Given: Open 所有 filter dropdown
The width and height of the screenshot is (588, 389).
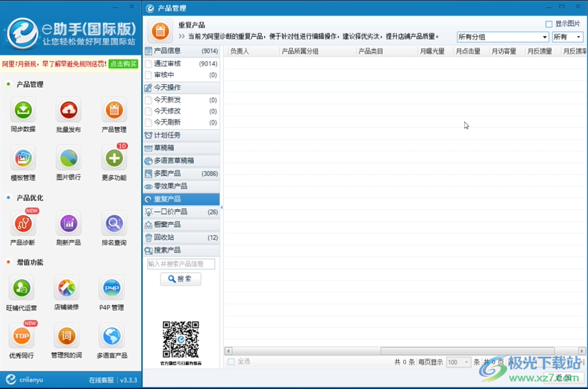Looking at the screenshot, I should 567,37.
